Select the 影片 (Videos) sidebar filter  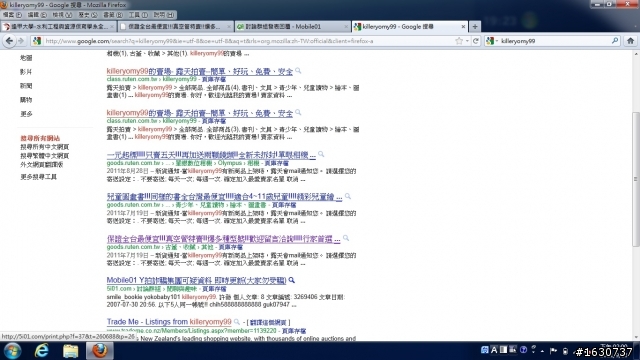26,71
